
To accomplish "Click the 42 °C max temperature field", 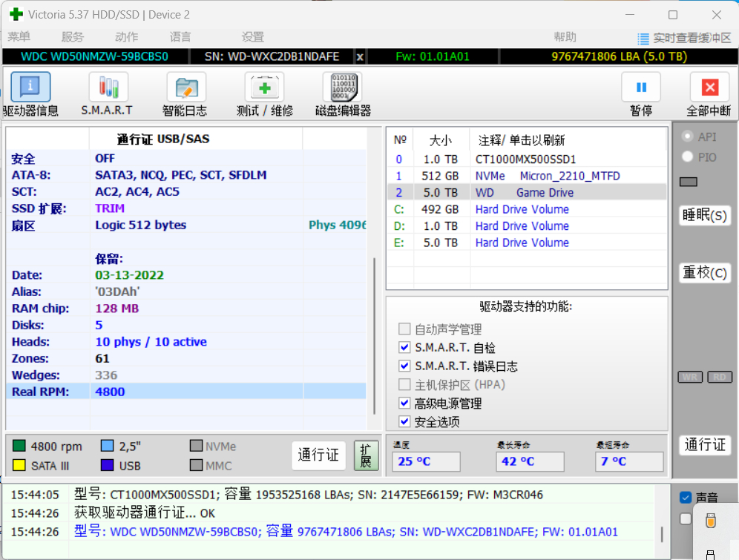I will pos(530,461).
